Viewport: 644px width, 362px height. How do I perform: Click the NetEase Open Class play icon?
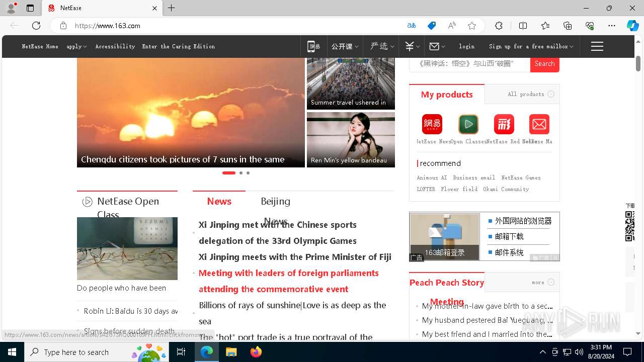tap(87, 202)
